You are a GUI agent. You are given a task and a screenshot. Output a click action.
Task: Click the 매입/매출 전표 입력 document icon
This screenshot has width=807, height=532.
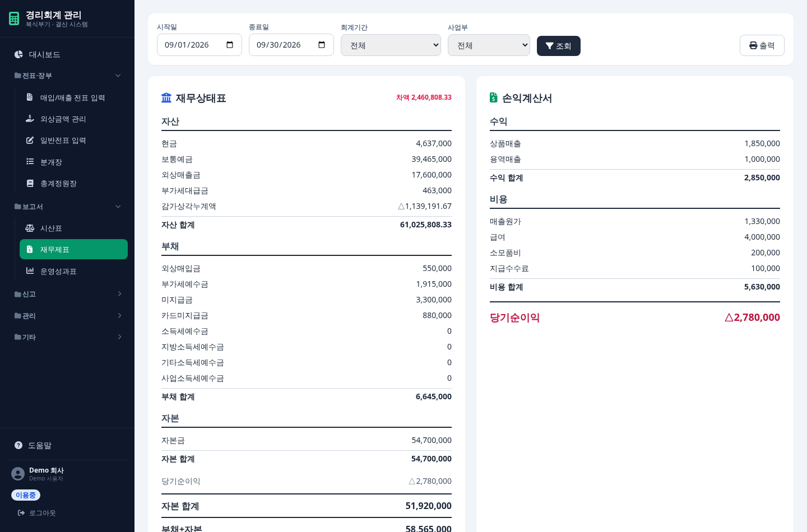(x=30, y=97)
